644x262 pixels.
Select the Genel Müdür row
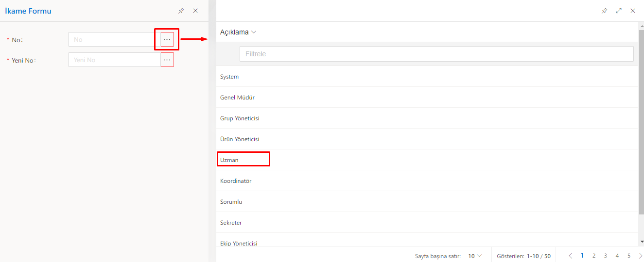pyautogui.click(x=237, y=98)
